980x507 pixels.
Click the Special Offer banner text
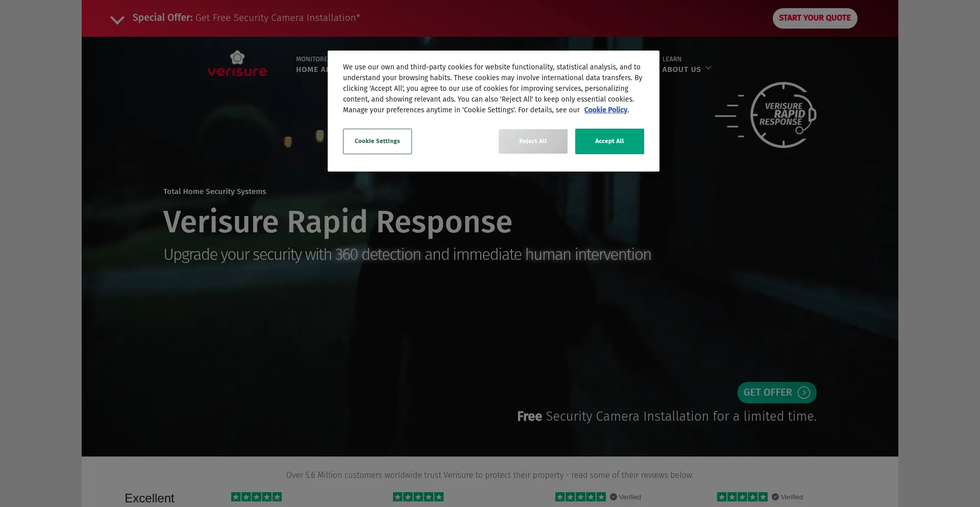tap(247, 18)
